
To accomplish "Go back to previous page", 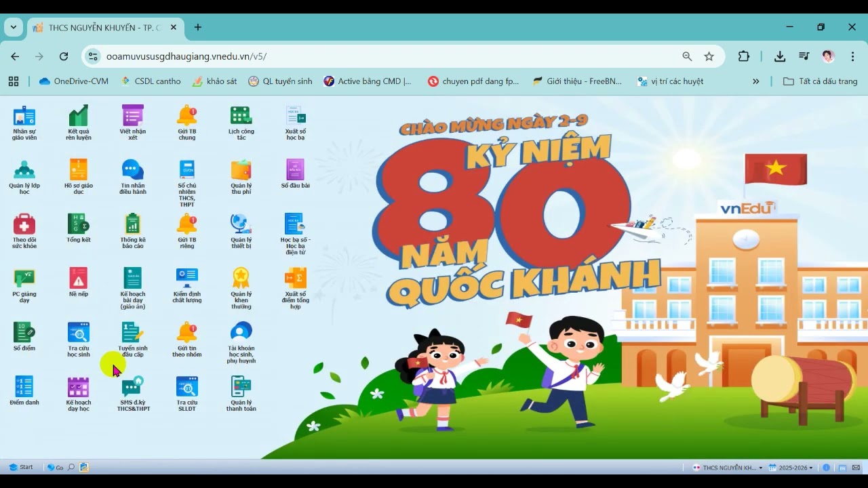I will [x=15, y=56].
